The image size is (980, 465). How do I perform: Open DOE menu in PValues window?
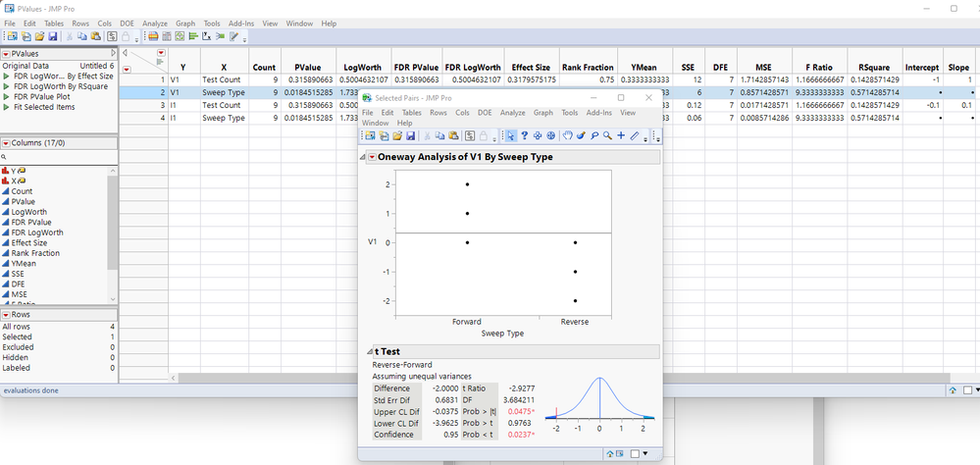click(x=129, y=24)
